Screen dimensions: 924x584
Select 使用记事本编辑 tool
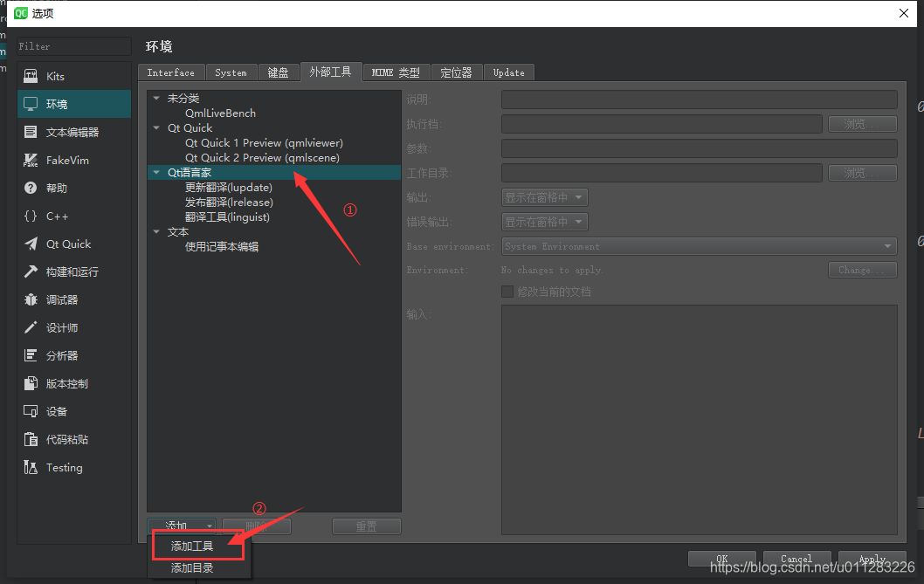pos(222,247)
